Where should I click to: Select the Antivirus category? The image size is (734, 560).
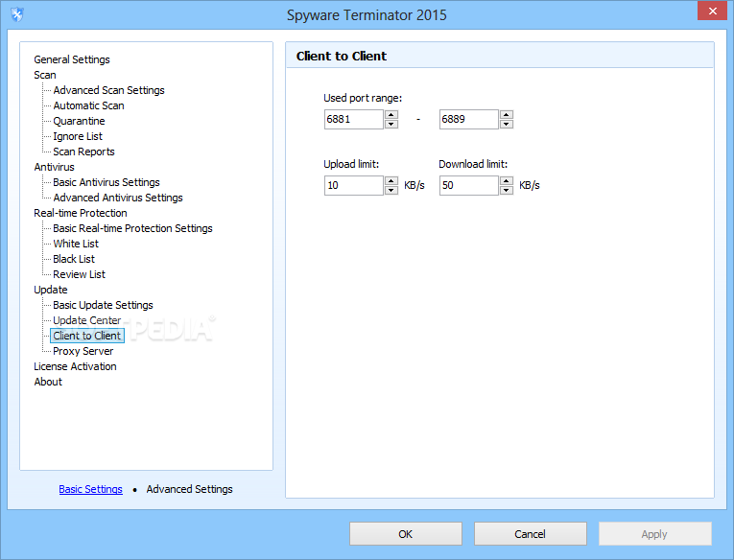54,167
